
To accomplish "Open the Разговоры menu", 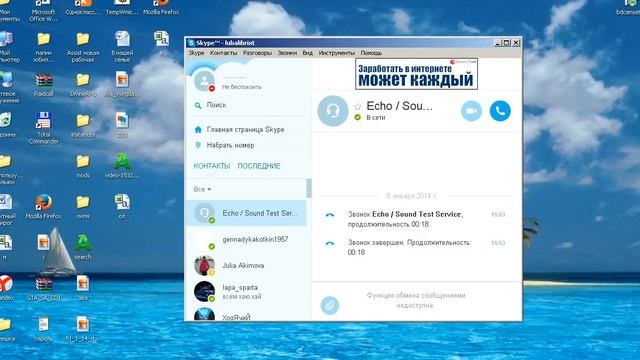I will [x=257, y=53].
